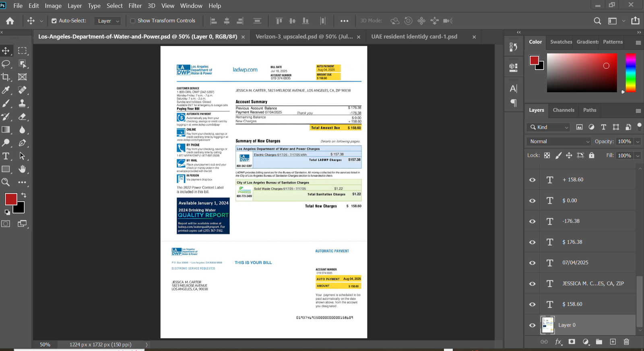
Task: Expand the status bar info arrow
Action: pos(147,345)
